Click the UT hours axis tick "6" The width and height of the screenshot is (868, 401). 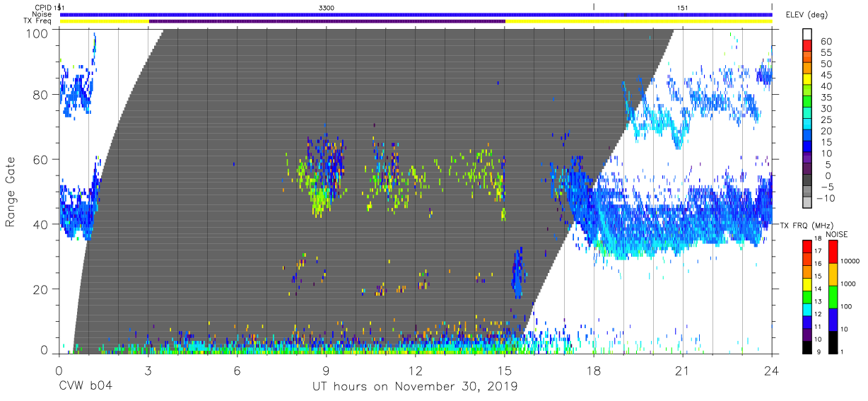click(237, 369)
